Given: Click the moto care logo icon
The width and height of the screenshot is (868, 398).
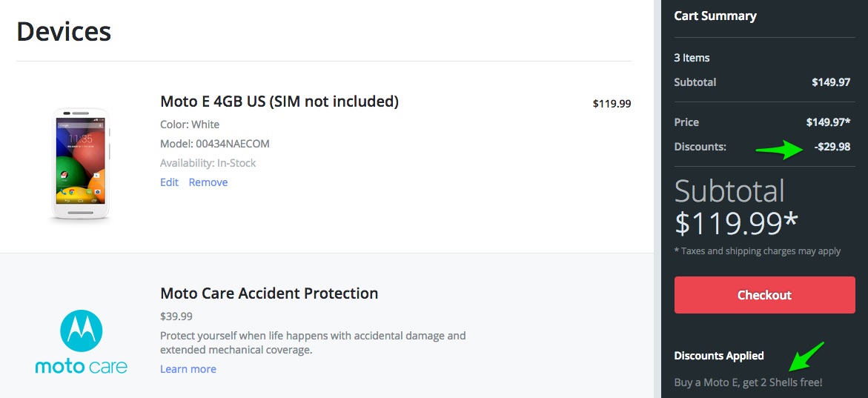Looking at the screenshot, I should coord(81,341).
